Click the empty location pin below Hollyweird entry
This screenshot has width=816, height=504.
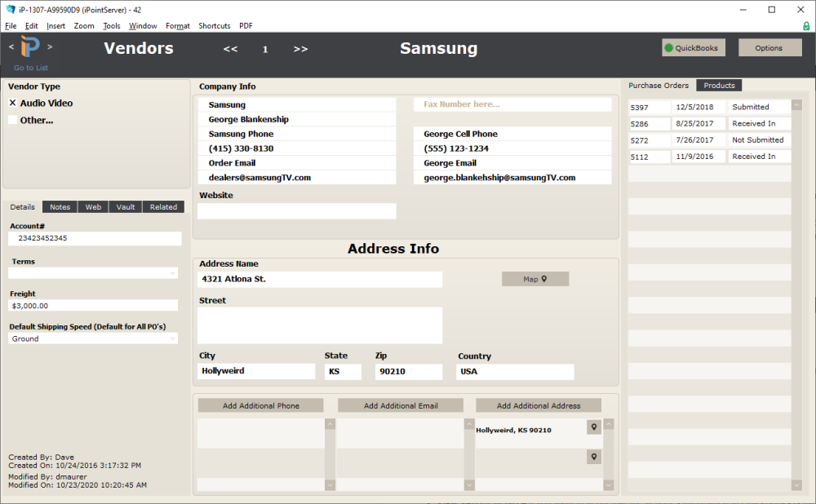(x=593, y=456)
